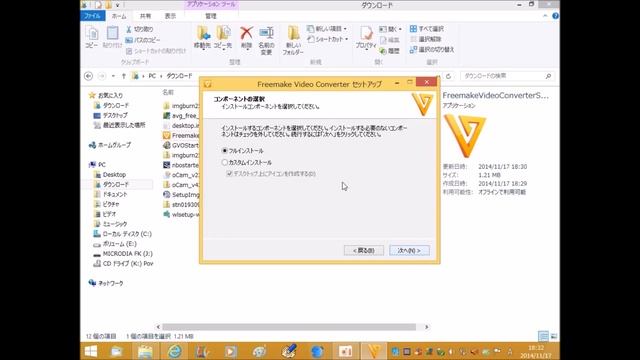Select the フルインストール radio button

tap(224, 151)
